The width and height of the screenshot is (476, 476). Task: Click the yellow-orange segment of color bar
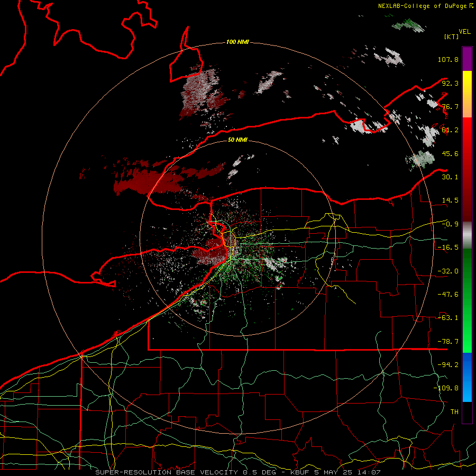click(x=467, y=94)
